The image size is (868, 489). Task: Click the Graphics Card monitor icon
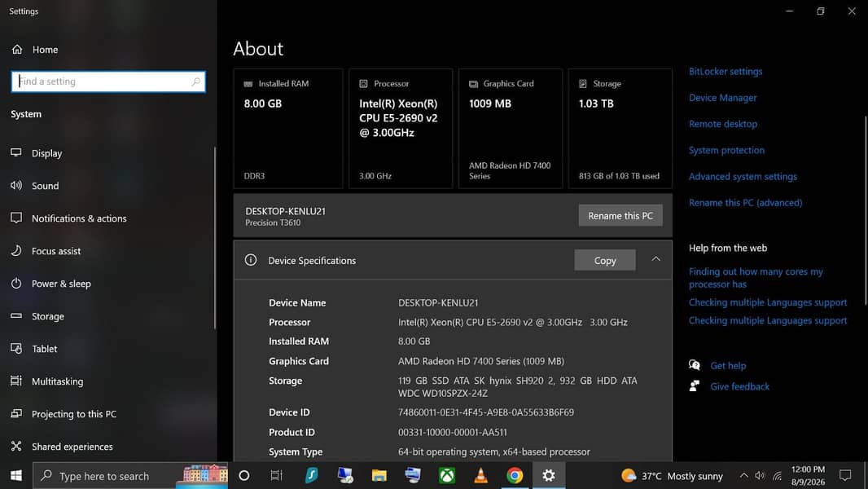pos(473,84)
